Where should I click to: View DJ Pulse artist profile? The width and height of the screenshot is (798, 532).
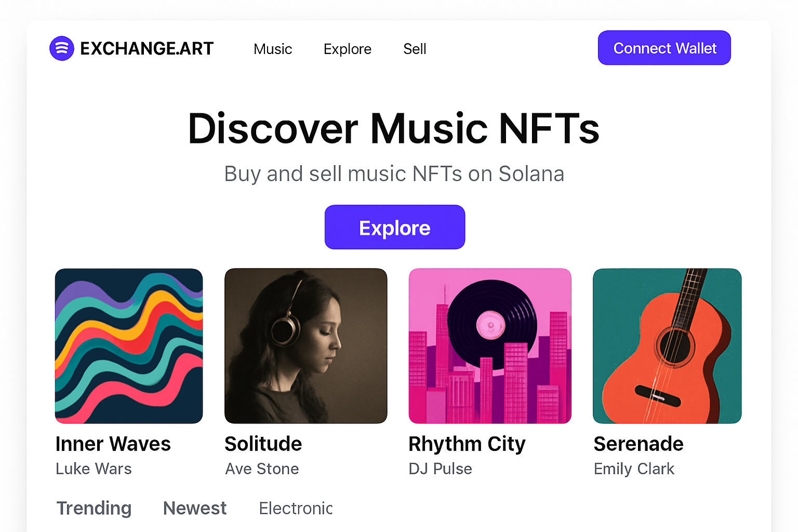(x=440, y=469)
